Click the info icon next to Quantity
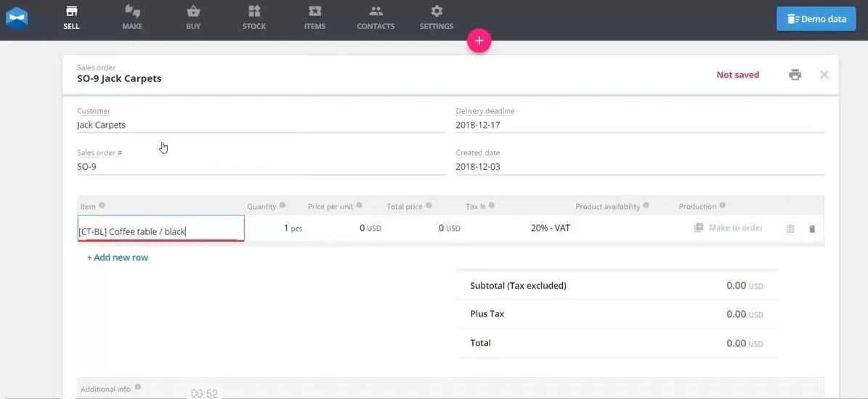 point(283,205)
